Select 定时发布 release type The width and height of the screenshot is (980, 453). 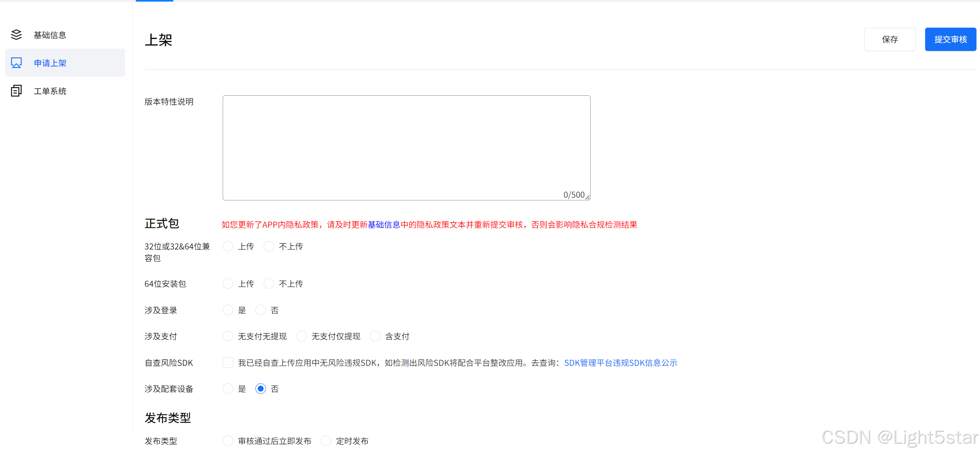coord(326,441)
